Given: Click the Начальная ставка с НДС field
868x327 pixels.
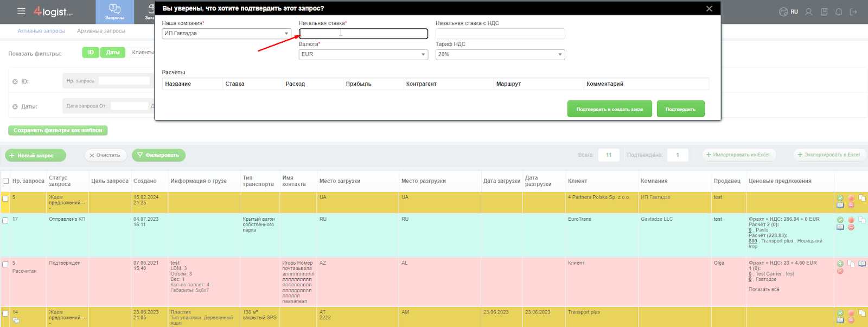Looking at the screenshot, I should pos(500,34).
